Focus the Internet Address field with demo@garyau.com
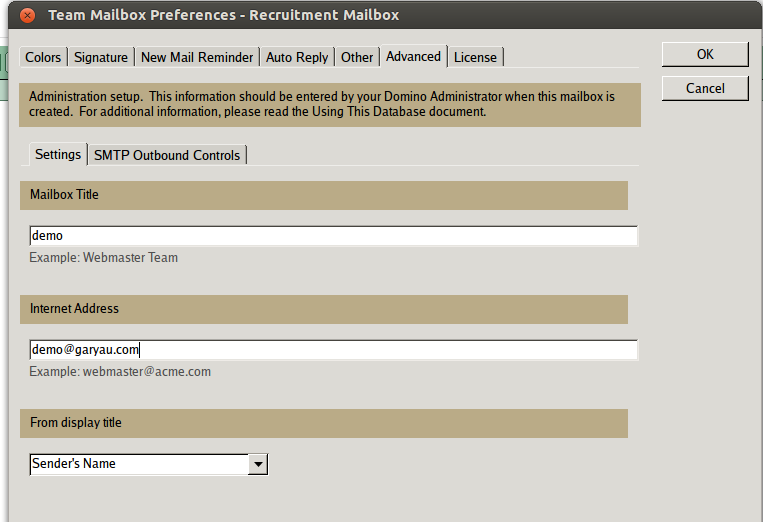The width and height of the screenshot is (763, 522). click(333, 350)
